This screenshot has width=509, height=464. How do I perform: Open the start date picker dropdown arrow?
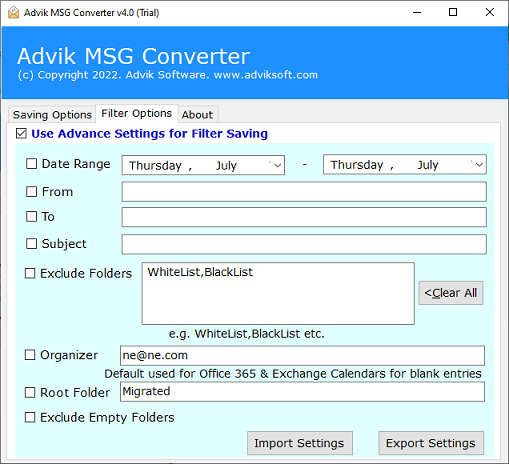[277, 165]
